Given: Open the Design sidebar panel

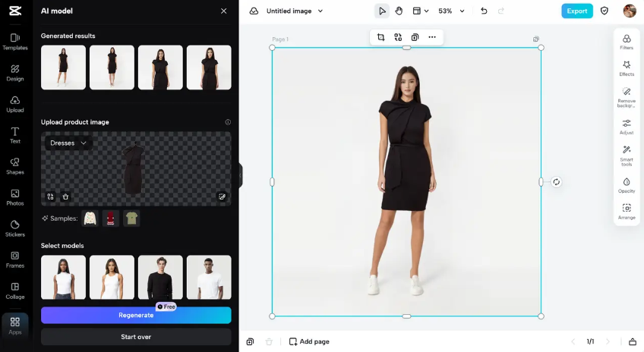Looking at the screenshot, I should tap(15, 73).
